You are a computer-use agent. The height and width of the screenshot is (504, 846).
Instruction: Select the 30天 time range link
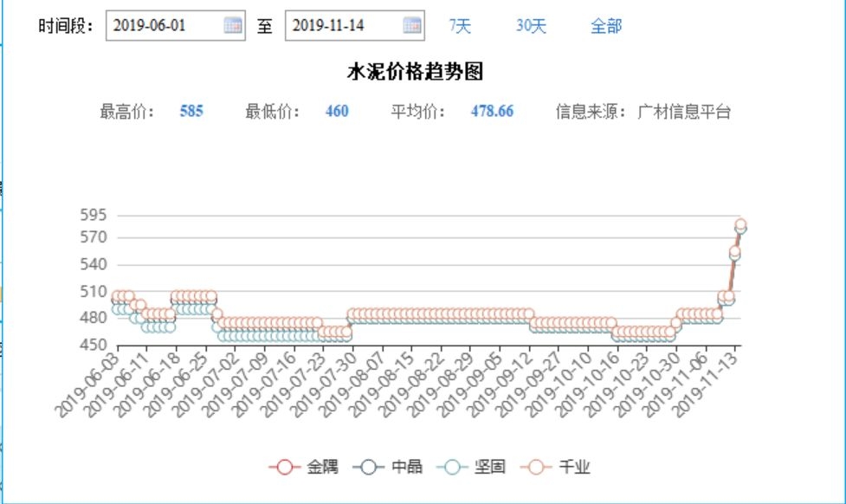tap(531, 26)
